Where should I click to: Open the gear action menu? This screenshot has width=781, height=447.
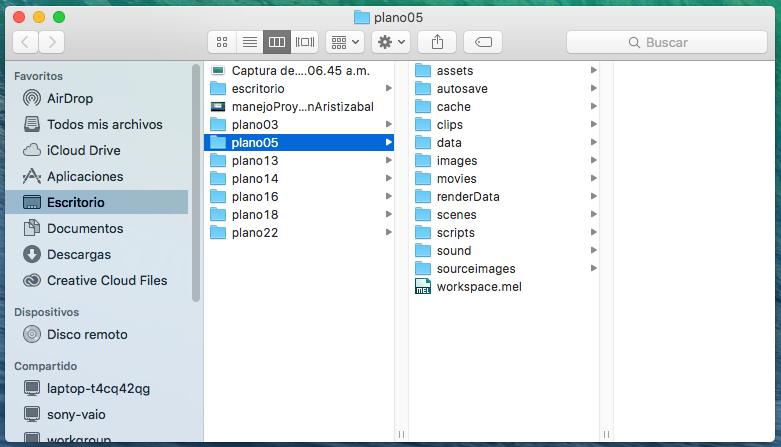tap(391, 42)
